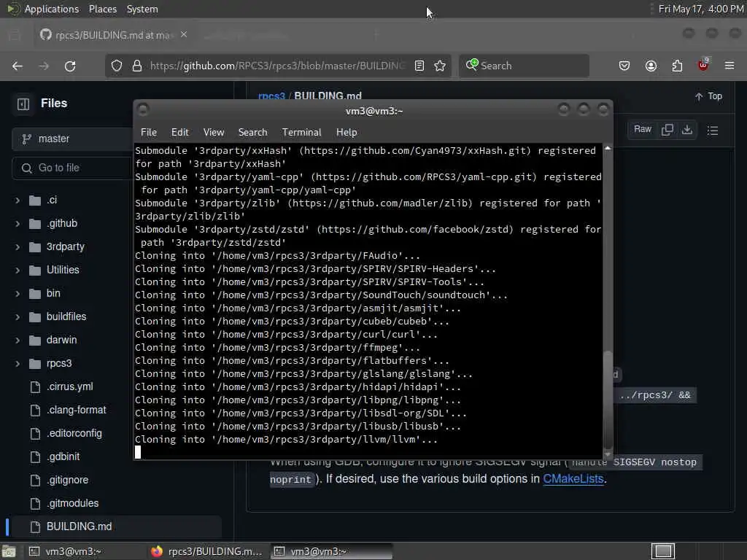The width and height of the screenshot is (747, 560).
Task: Open terminal File menu
Action: [149, 133]
